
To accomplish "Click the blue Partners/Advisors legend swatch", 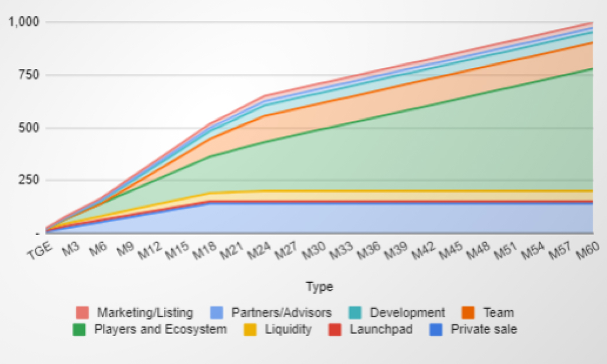I will [x=216, y=313].
